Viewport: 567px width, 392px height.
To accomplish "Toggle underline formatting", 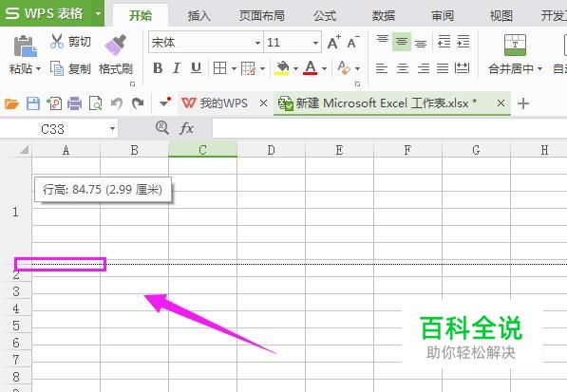I will 196,68.
